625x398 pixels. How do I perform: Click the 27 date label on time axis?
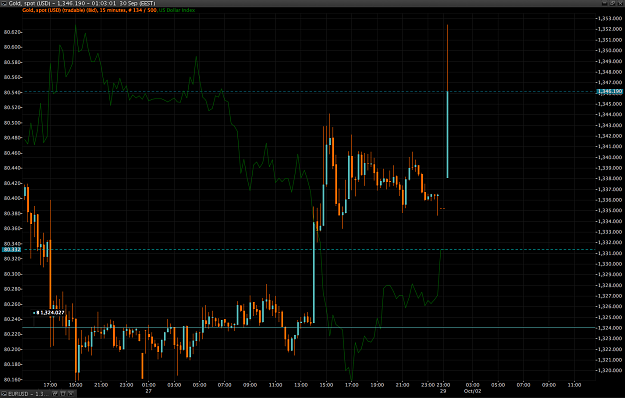pos(149,391)
